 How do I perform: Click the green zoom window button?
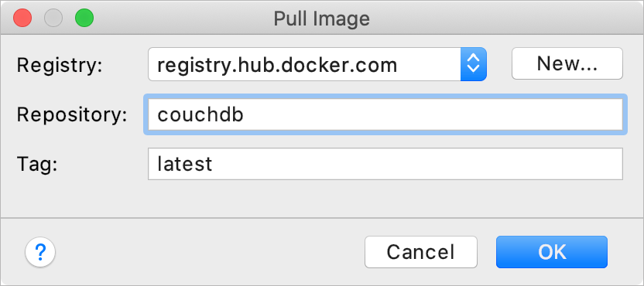click(84, 19)
